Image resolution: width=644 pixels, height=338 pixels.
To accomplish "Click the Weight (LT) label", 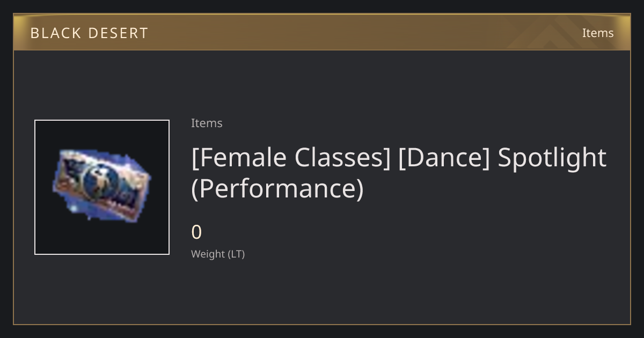I will (218, 254).
